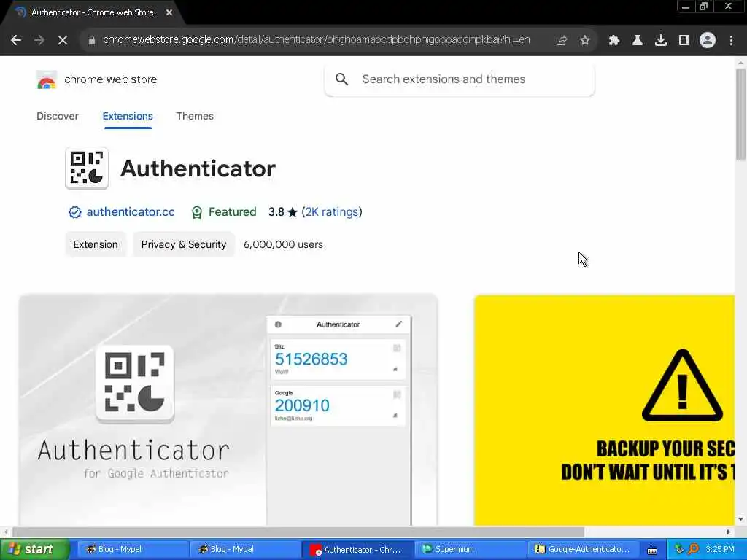Select the Extensions tab
The height and width of the screenshot is (560, 747).
point(128,116)
